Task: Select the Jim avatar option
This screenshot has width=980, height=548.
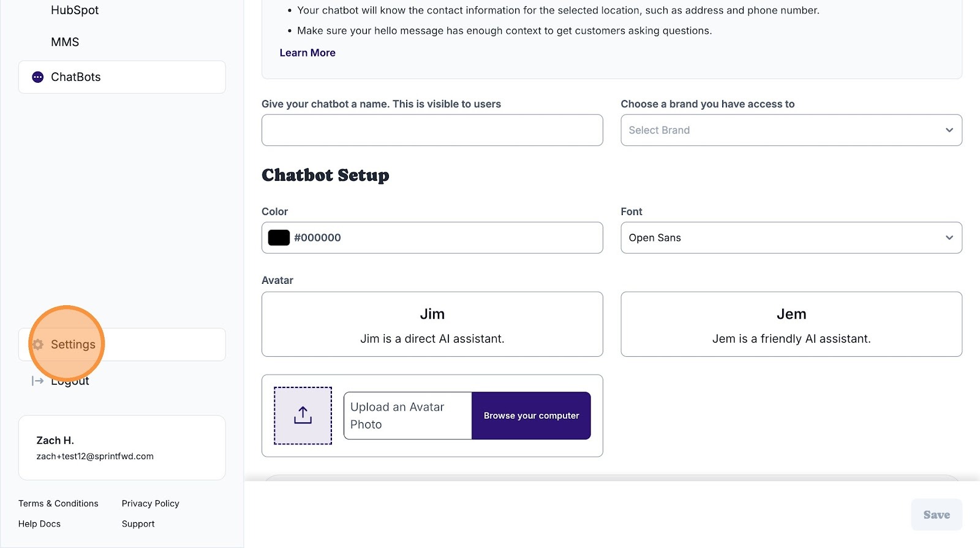Action: [432, 324]
